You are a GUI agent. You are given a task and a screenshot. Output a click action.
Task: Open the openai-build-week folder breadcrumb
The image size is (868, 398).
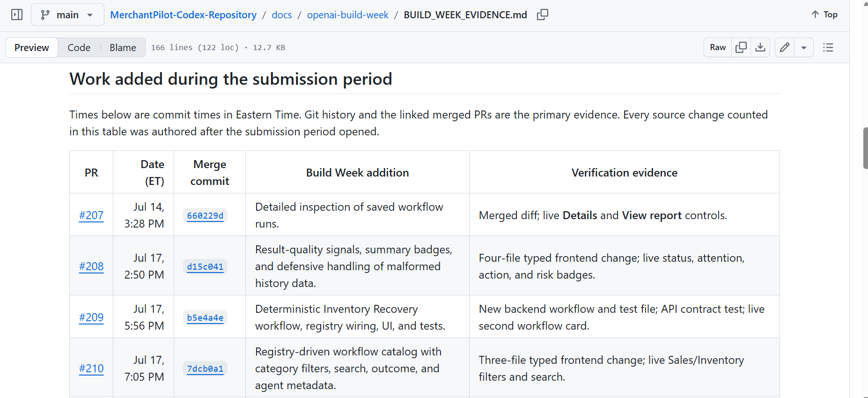tap(348, 15)
